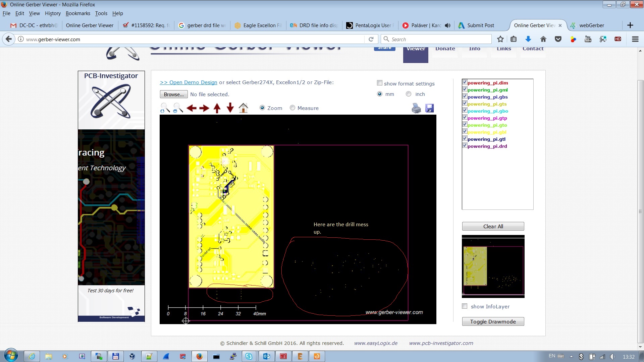Select the zoom-out magnifier tool
The image size is (644, 362).
[177, 108]
